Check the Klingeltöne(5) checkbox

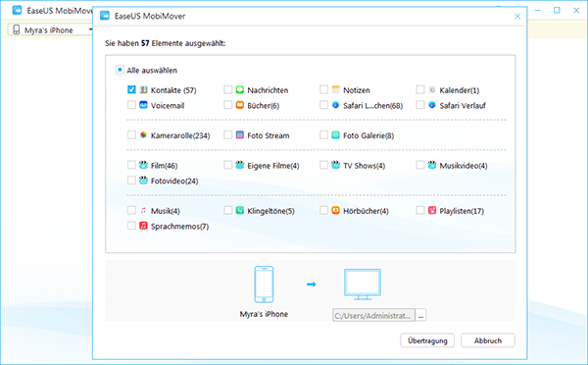(227, 211)
